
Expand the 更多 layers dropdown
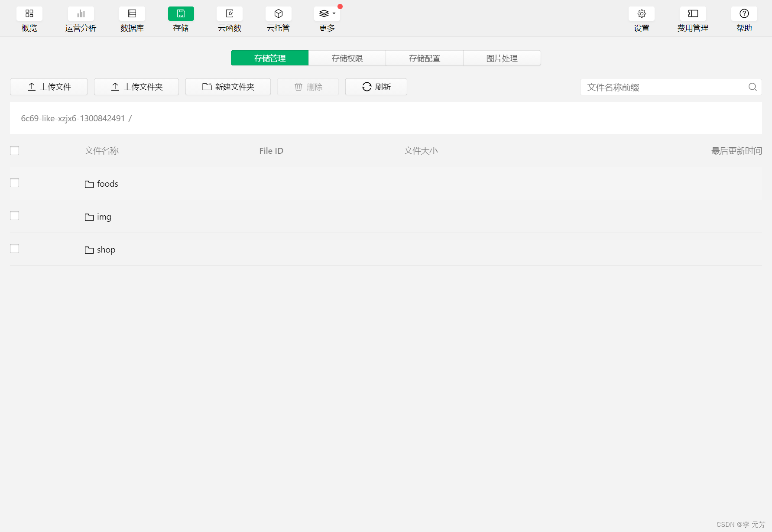point(327,14)
